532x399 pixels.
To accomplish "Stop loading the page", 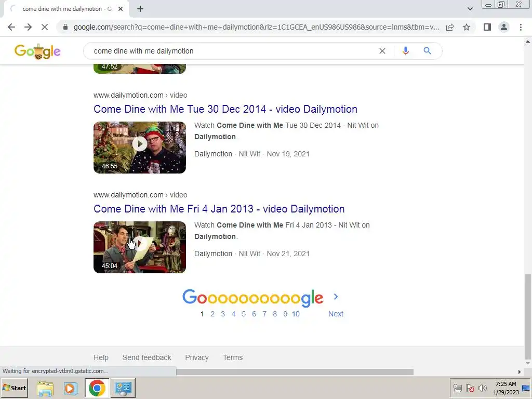I will [45, 27].
